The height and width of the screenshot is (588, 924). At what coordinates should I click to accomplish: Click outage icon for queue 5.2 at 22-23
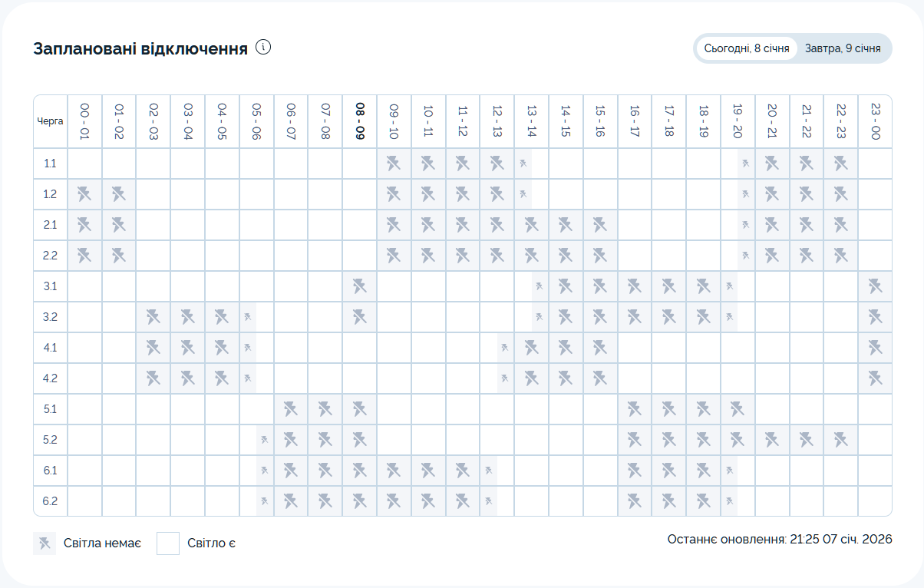click(840, 440)
